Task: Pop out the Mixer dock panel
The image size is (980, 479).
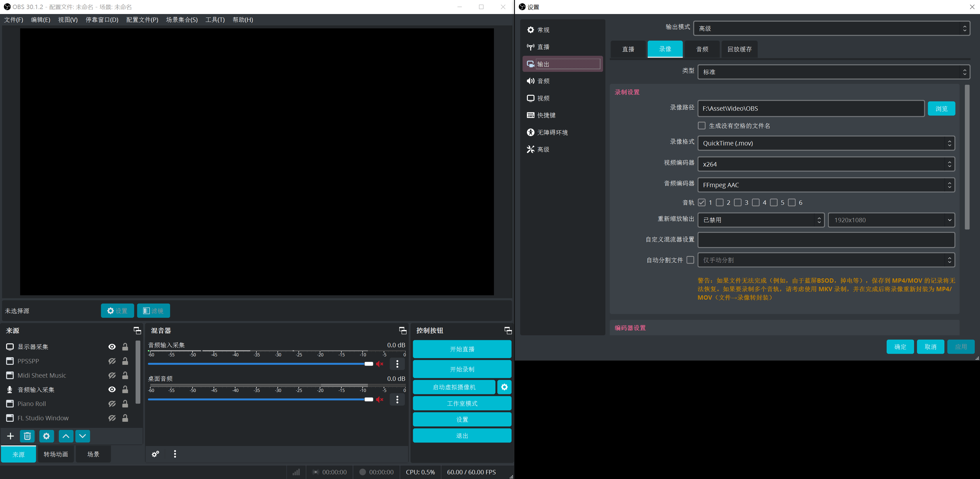Action: tap(403, 331)
